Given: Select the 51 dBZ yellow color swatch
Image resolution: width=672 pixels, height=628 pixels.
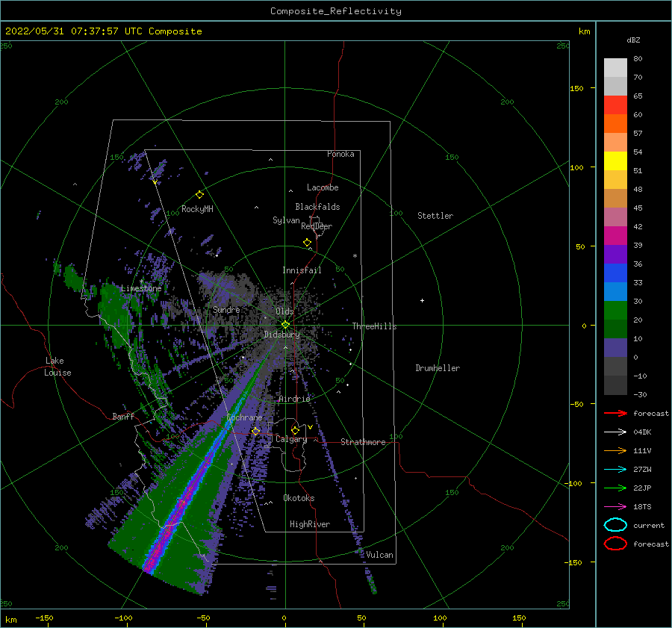Looking at the screenshot, I should [615, 161].
